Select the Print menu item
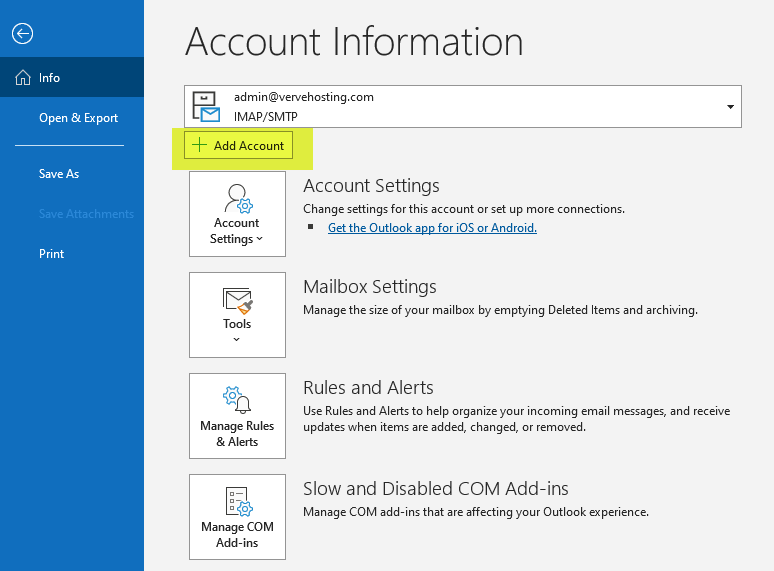The height and width of the screenshot is (571, 774). (x=51, y=254)
